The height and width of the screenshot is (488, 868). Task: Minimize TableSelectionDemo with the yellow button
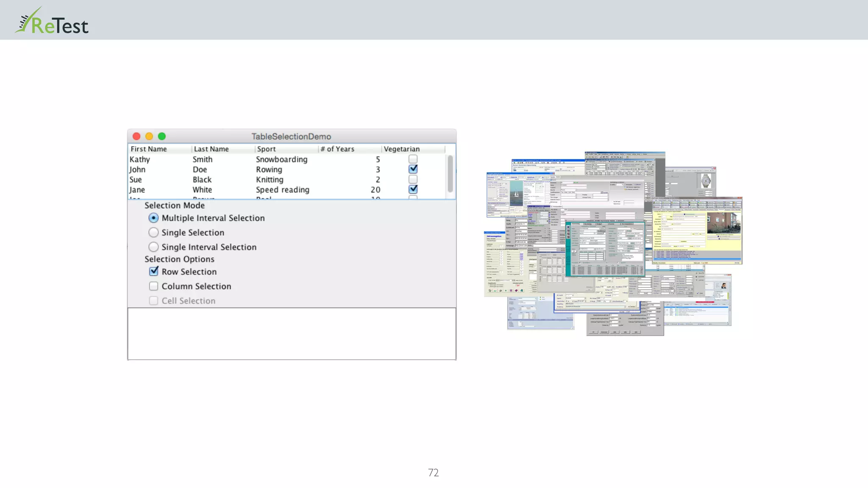point(149,136)
